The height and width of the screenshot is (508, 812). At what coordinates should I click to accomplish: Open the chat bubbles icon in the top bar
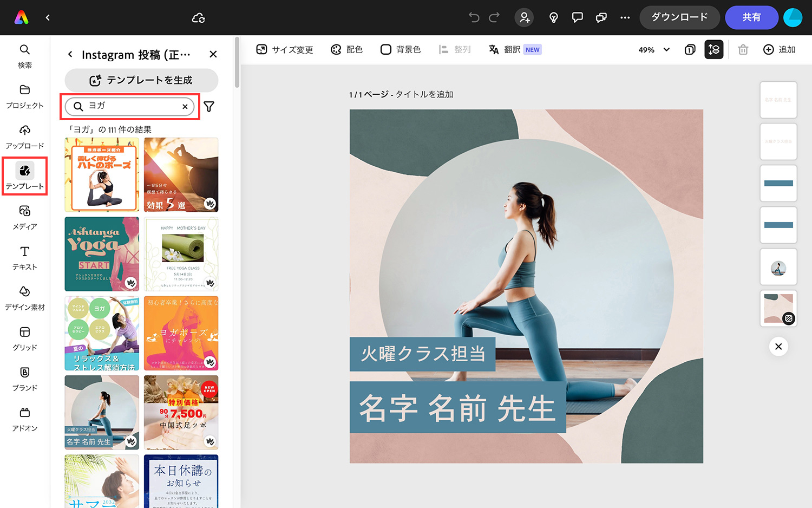(601, 17)
